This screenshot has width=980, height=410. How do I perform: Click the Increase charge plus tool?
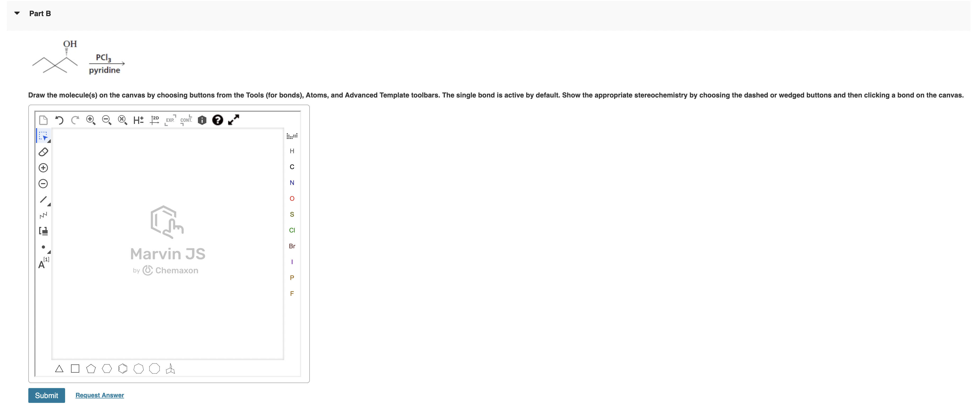click(43, 168)
